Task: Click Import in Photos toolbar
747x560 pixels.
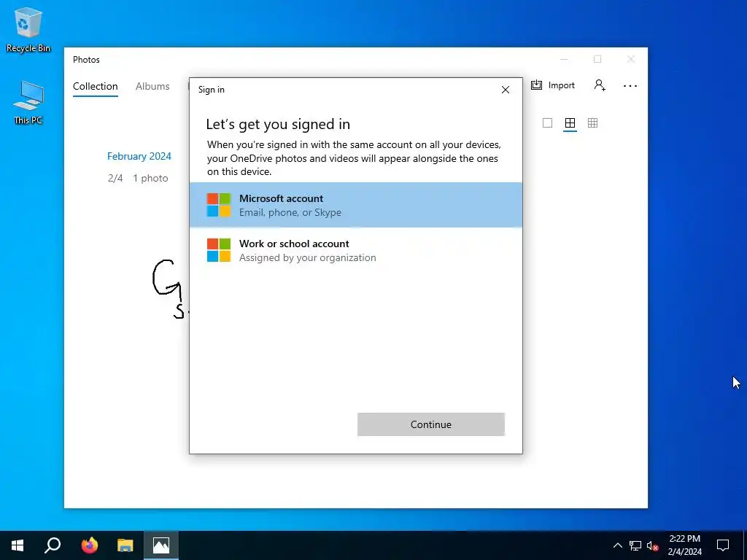Action: pyautogui.click(x=553, y=85)
